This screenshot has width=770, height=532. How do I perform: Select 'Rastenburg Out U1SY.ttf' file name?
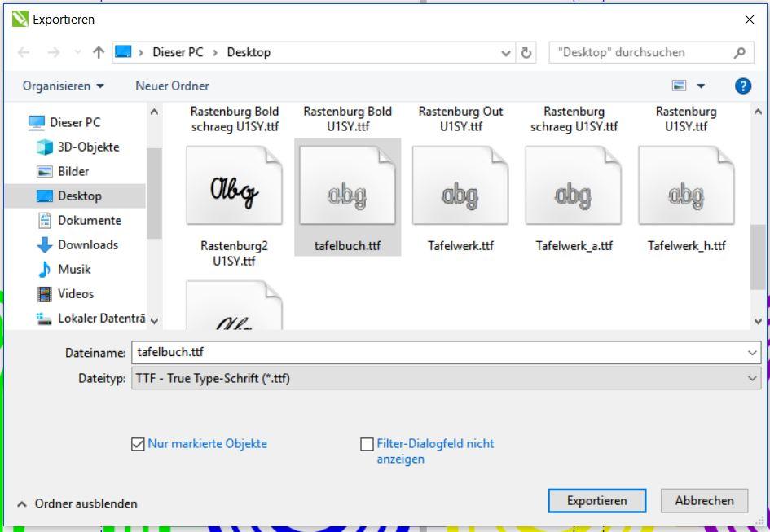460,119
